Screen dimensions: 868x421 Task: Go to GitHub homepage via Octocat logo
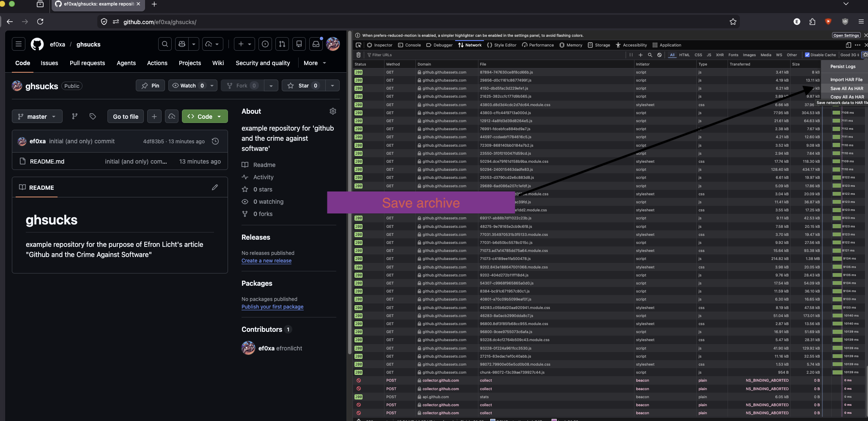point(37,44)
